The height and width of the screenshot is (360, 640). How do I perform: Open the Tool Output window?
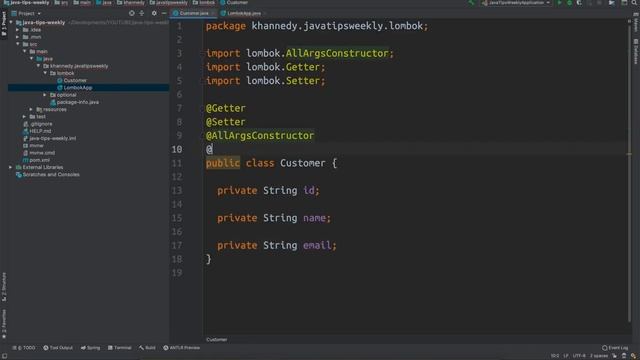pyautogui.click(x=58, y=348)
